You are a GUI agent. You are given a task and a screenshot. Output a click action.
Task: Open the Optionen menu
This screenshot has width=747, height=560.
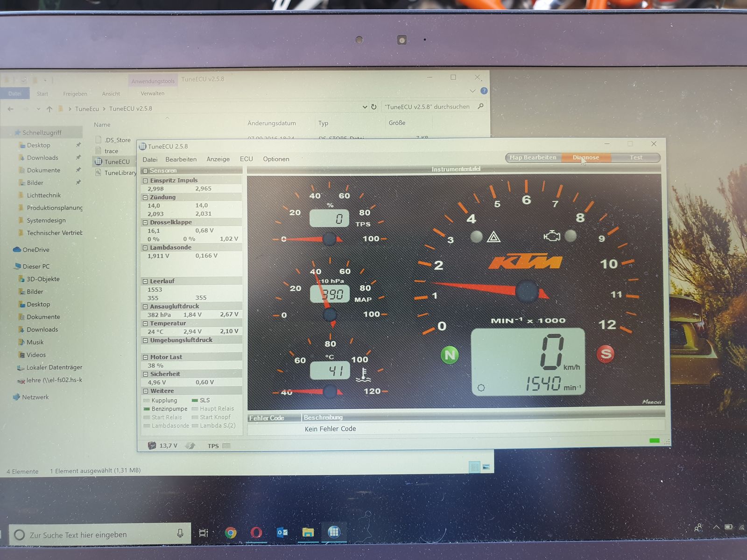tap(276, 159)
